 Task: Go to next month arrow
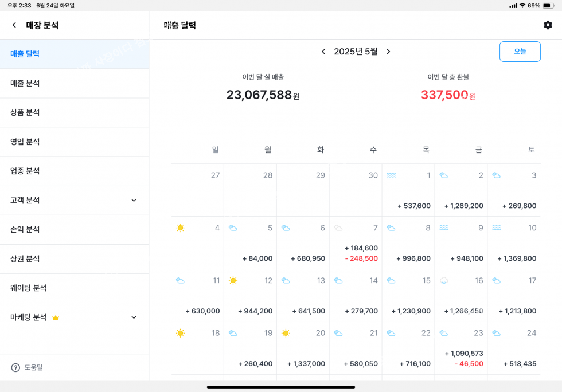click(388, 52)
